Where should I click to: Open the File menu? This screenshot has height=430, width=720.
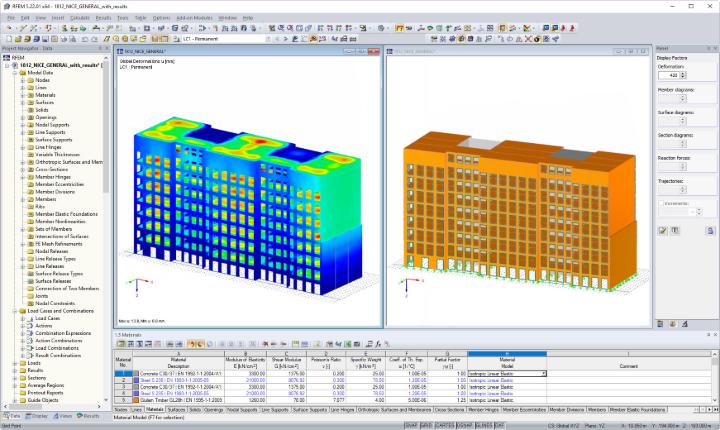[x=11, y=18]
